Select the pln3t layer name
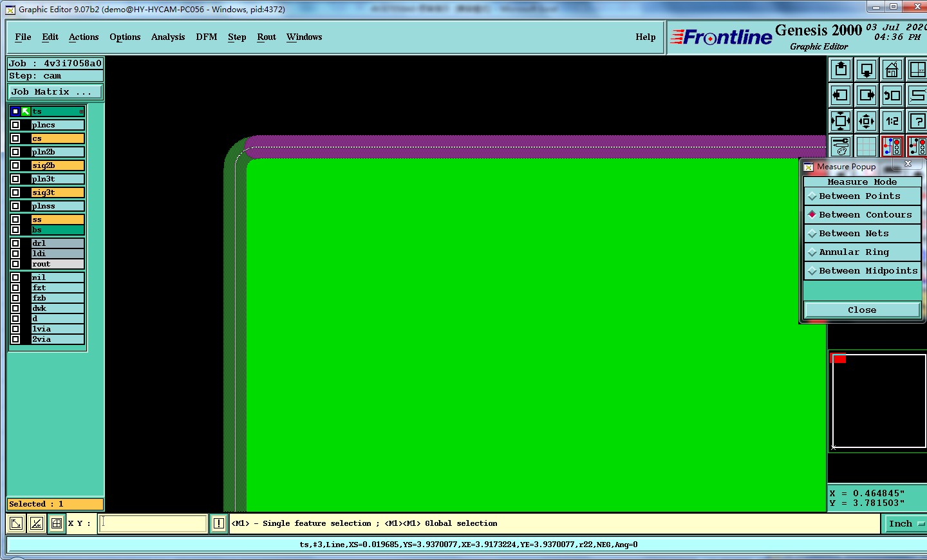This screenshot has height=560, width=927. (57, 179)
